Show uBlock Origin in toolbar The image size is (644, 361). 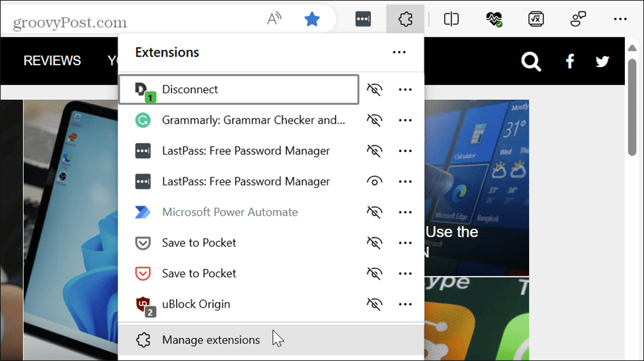(374, 304)
